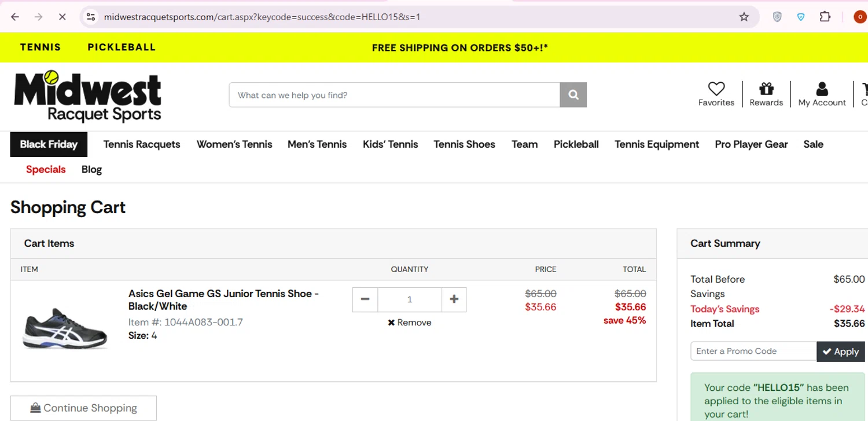868x421 pixels.
Task: Open the gray shield extension icon
Action: [777, 17]
